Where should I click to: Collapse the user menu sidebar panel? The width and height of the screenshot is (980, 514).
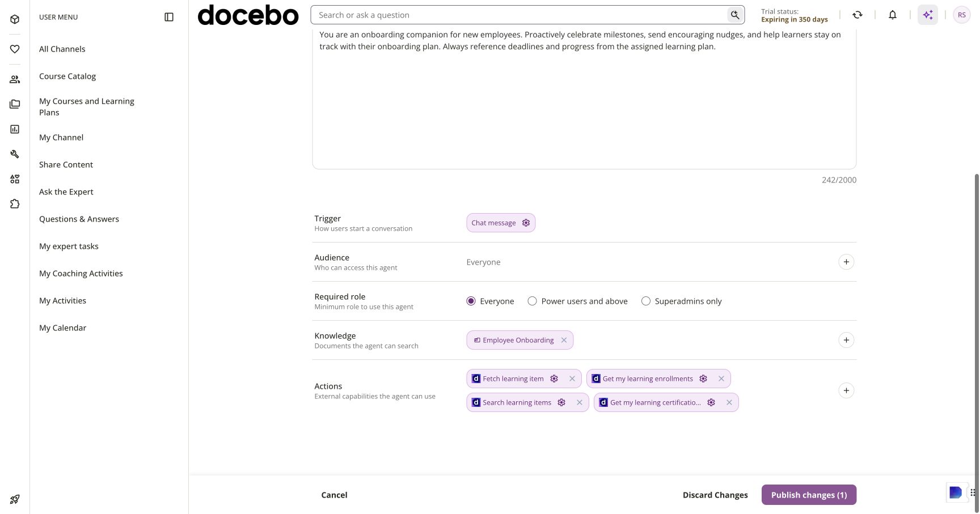[x=169, y=17]
